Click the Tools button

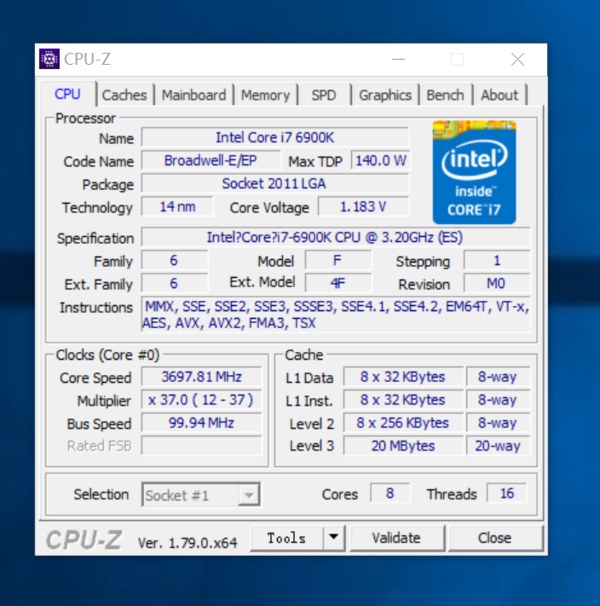point(286,538)
